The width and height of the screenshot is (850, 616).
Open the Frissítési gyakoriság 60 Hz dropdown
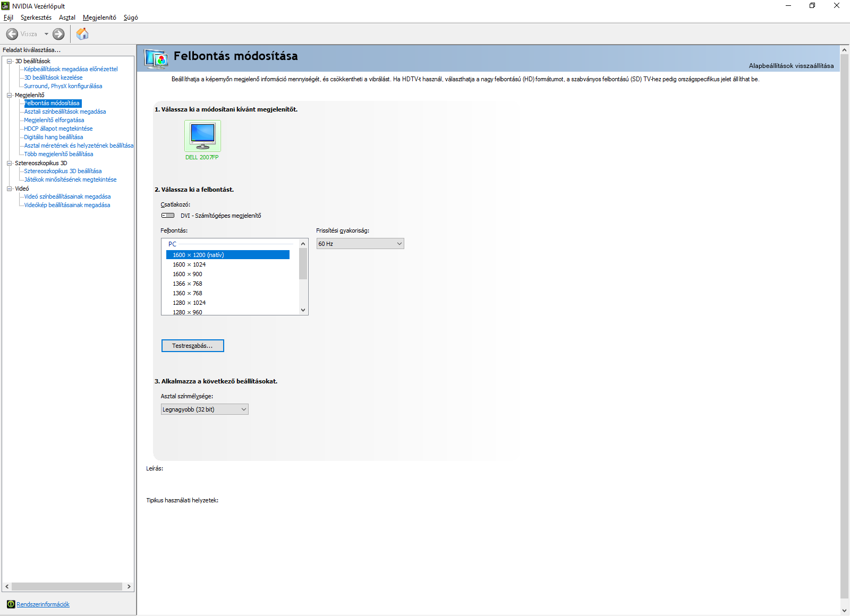click(x=360, y=244)
